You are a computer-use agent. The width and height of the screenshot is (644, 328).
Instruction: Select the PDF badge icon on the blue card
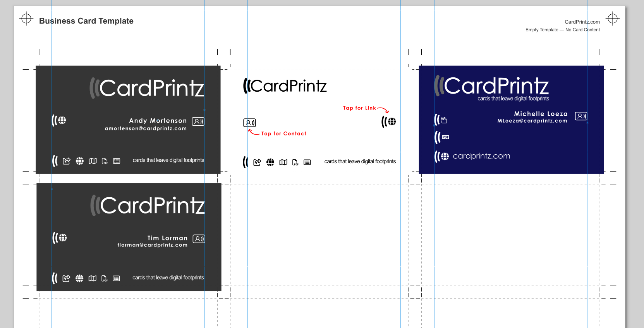point(446,137)
